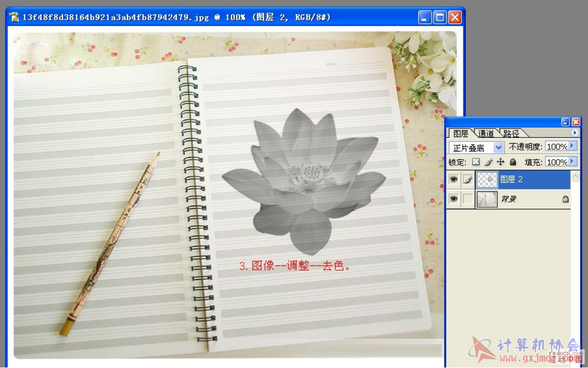The height and width of the screenshot is (368, 588).
Task: Hide the 背景 layer eye icon
Action: click(x=453, y=199)
